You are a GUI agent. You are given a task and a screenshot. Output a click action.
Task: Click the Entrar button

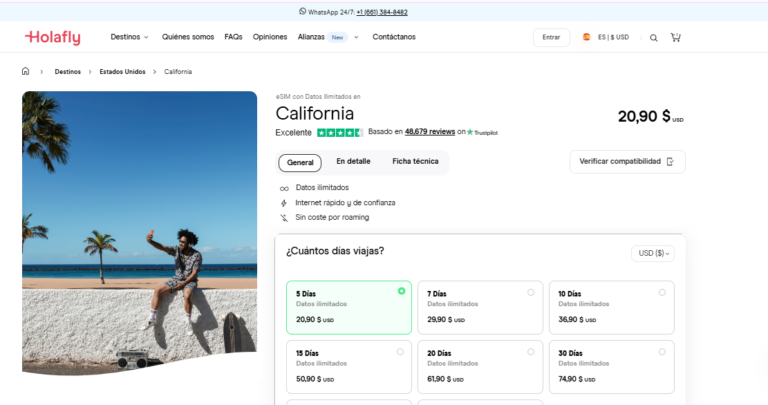point(551,37)
